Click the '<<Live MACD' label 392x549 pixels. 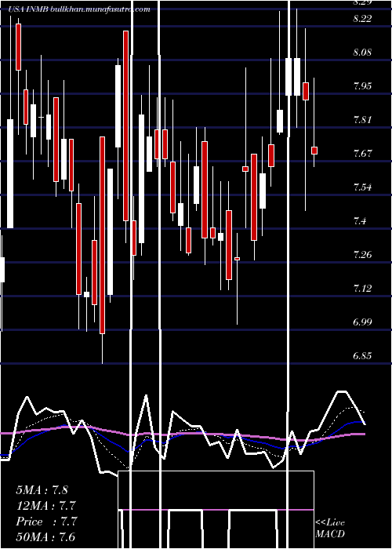tap(330, 529)
